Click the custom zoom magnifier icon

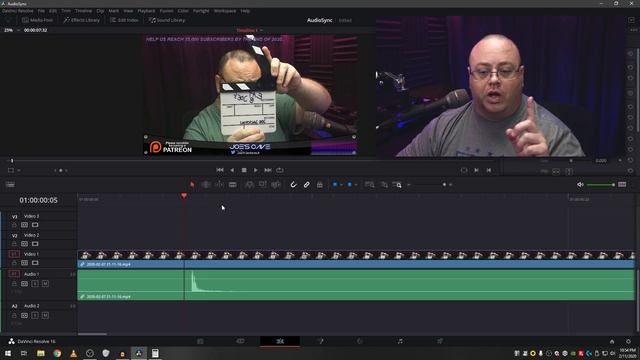pyautogui.click(x=397, y=185)
